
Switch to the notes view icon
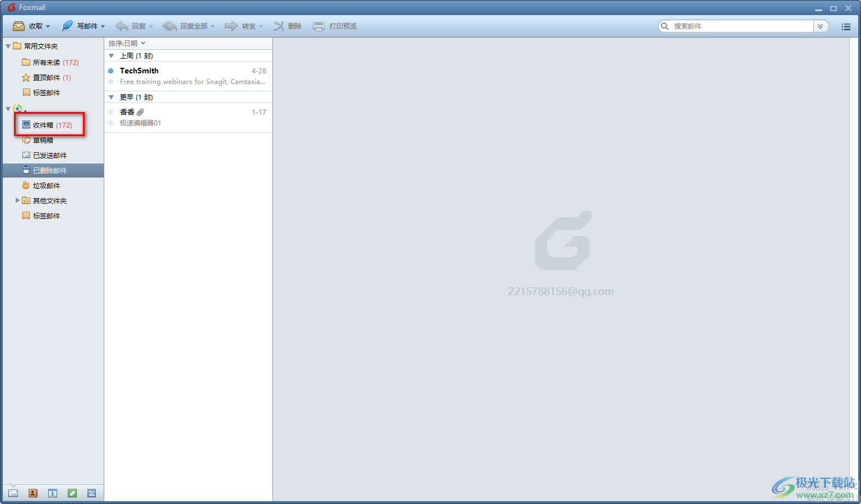coord(72,493)
